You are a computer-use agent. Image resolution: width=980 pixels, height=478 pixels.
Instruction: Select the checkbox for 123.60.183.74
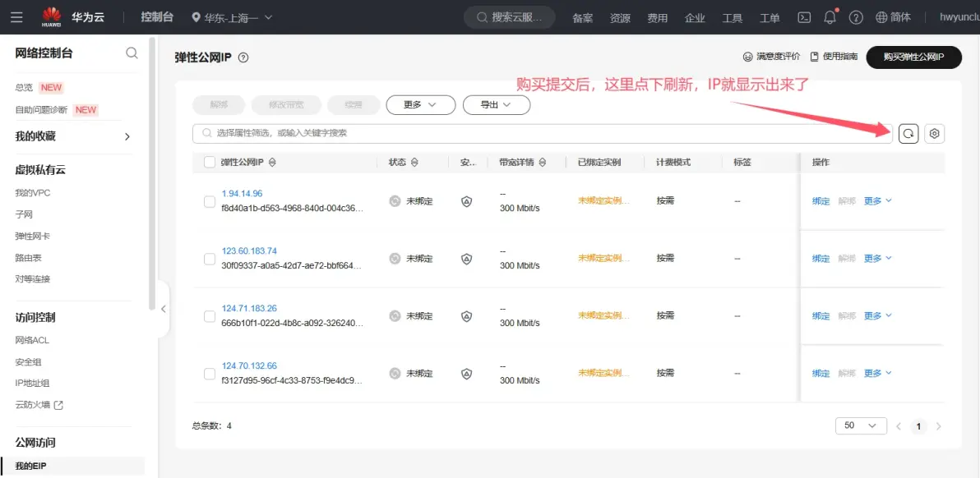(x=210, y=259)
